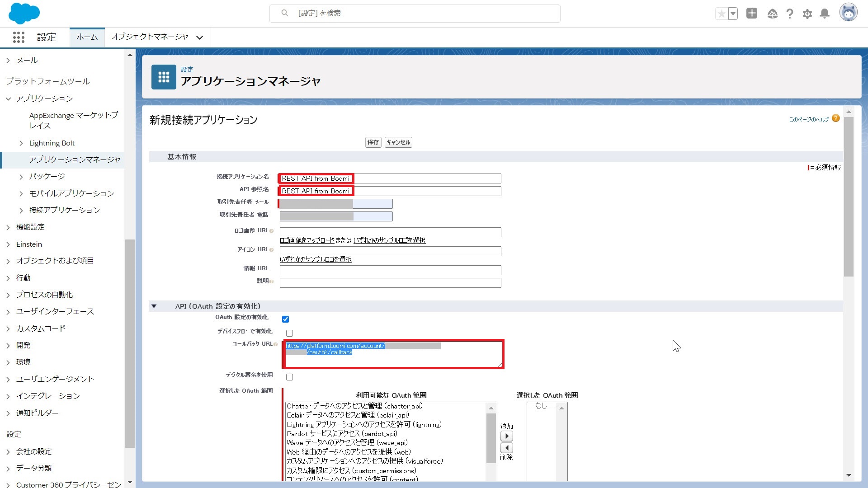
Task: Expand the メール sidebar section
Action: tap(7, 60)
